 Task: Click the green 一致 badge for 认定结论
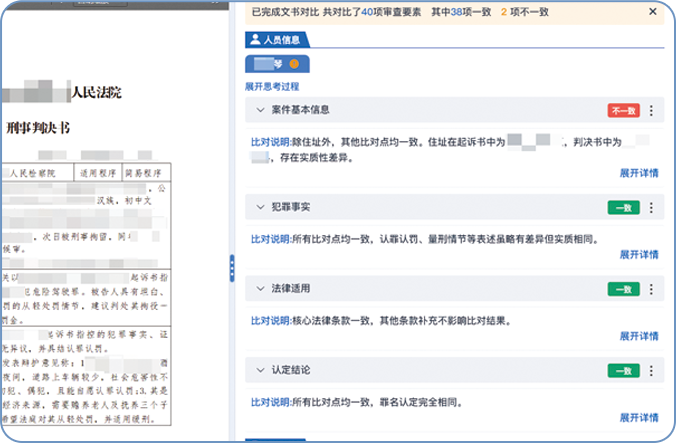(x=624, y=371)
